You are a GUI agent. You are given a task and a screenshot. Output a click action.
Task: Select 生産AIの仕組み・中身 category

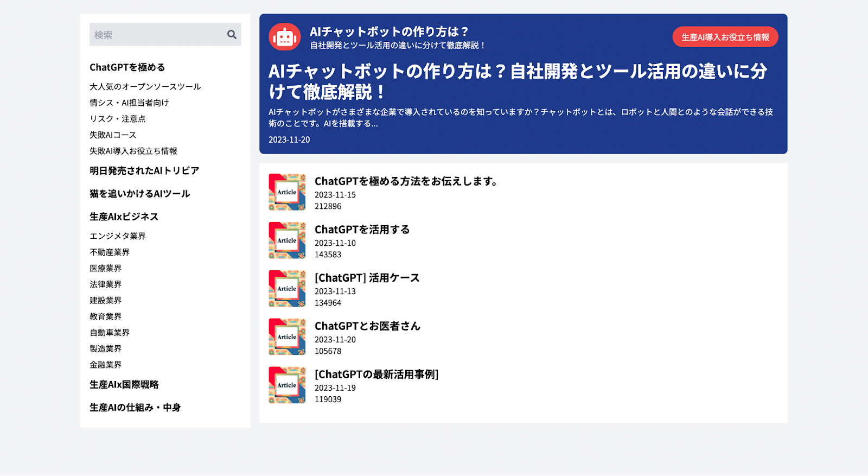tap(135, 408)
